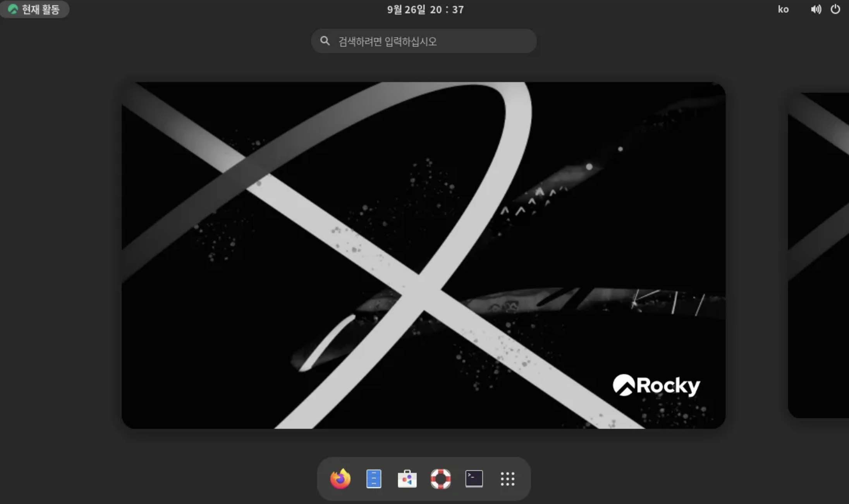Viewport: 849px width, 504px height.
Task: Show all applications grid icon
Action: point(507,479)
